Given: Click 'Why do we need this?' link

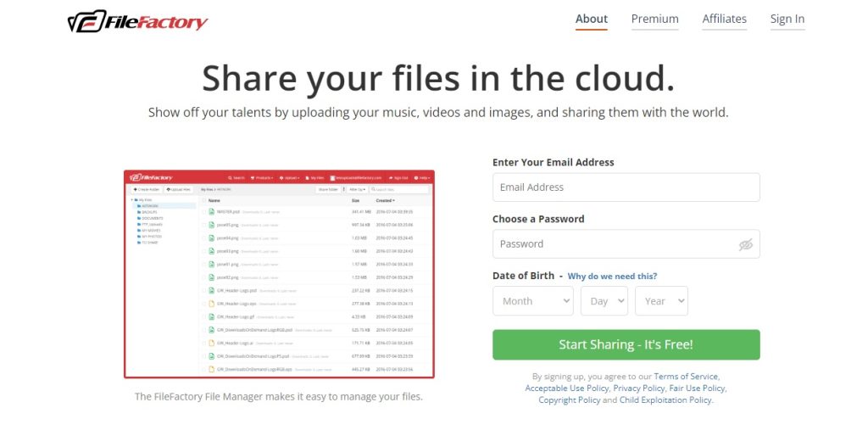Looking at the screenshot, I should (612, 276).
